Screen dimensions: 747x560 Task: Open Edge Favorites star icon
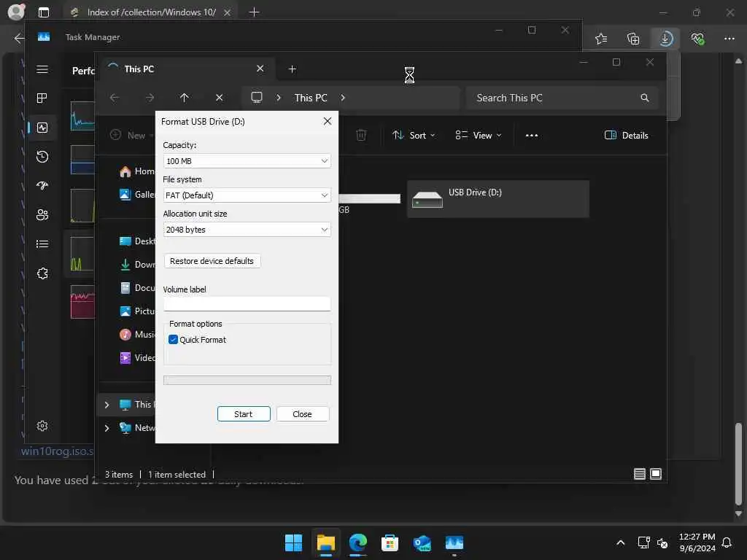coord(601,39)
